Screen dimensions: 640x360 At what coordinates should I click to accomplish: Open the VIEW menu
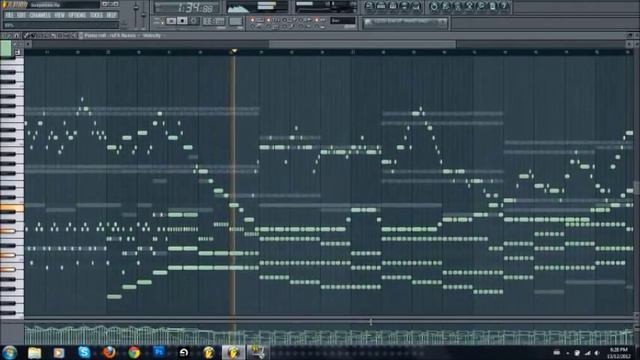click(60, 15)
